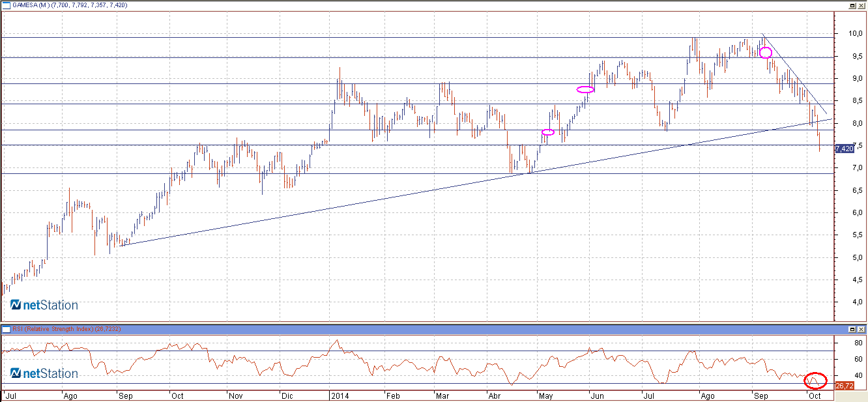Click the Dic month label
868x402 pixels.
point(288,395)
